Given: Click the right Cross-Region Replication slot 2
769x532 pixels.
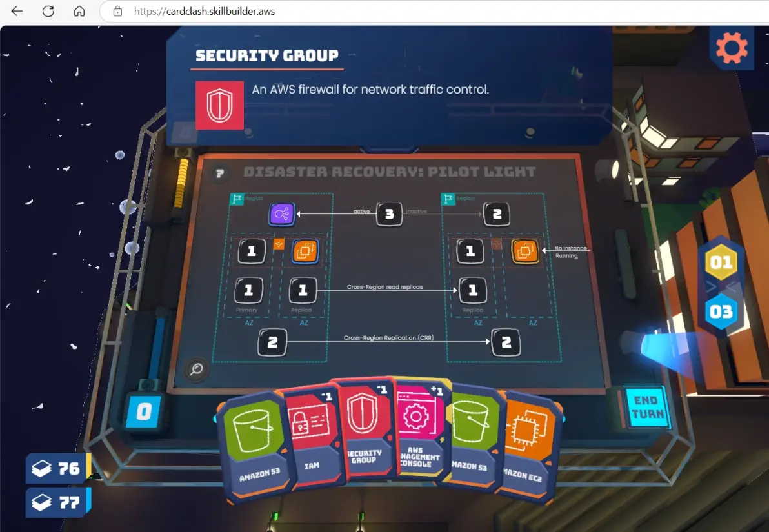Looking at the screenshot, I should point(506,342).
